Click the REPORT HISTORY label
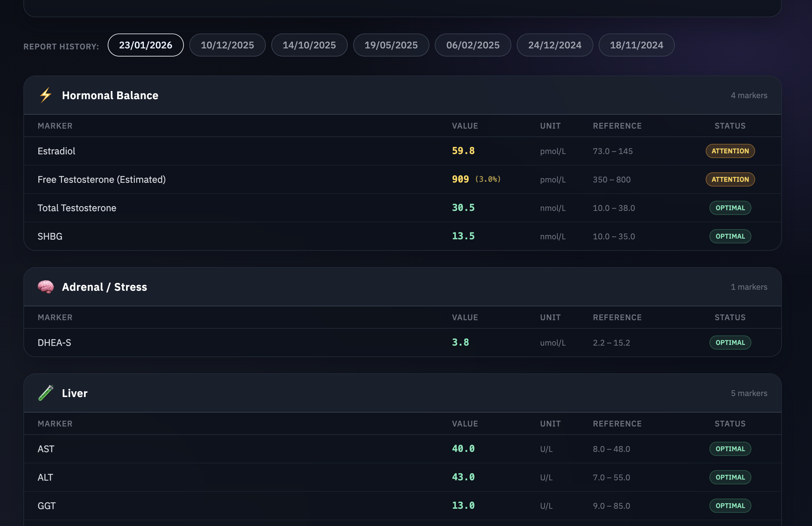This screenshot has width=812, height=526. [61, 46]
